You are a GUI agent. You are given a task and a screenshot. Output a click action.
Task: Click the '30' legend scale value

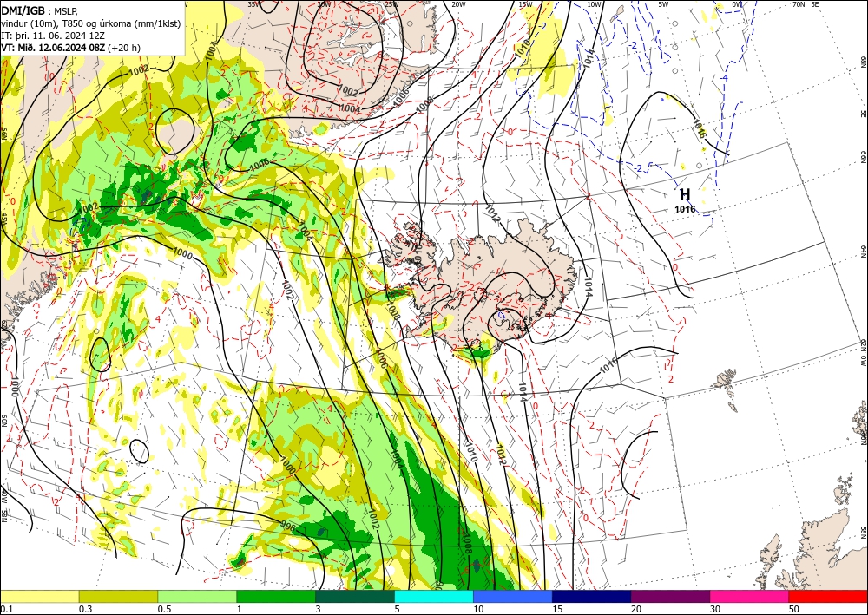coord(715,609)
